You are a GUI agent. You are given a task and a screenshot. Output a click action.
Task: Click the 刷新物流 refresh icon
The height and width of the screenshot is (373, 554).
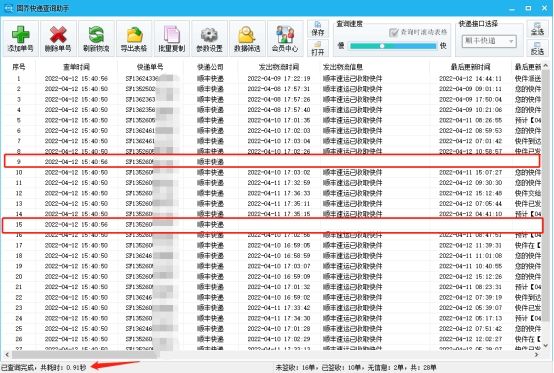[x=96, y=38]
